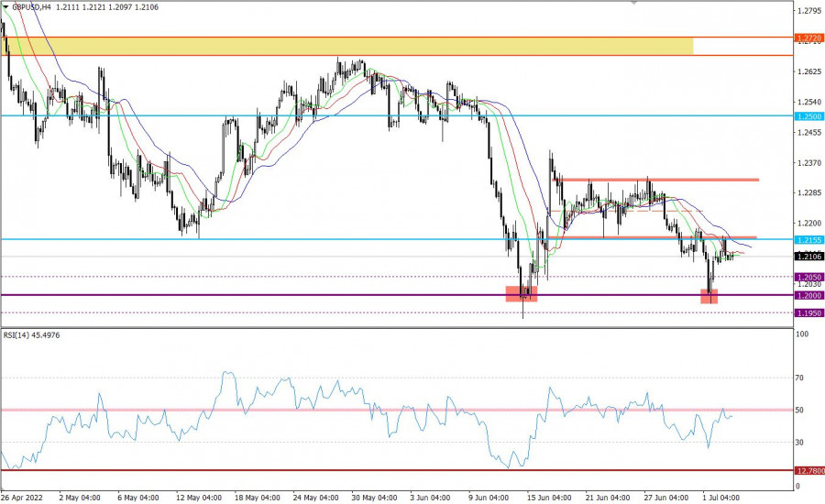Click the 1.2795 value on price axis
The width and height of the screenshot is (825, 504).
(810, 10)
